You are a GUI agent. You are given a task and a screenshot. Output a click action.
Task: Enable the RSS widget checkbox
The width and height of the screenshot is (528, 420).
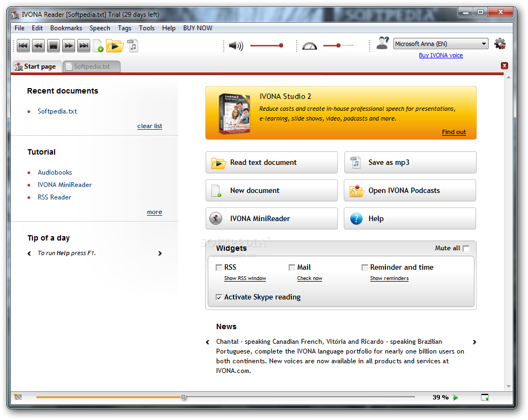click(x=219, y=268)
